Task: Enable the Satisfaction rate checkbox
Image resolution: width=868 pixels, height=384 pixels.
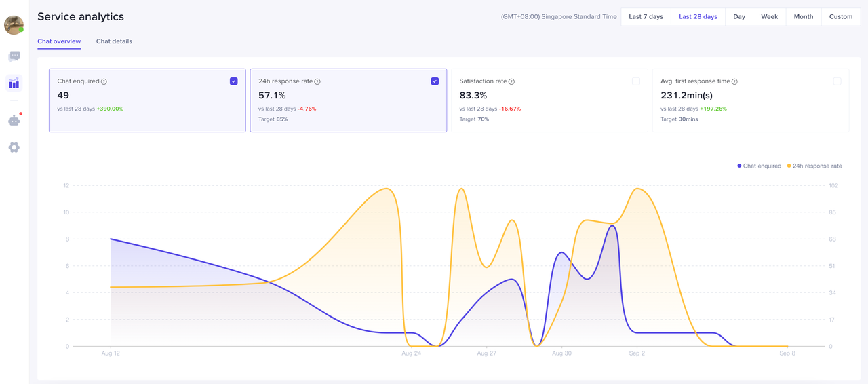Action: (635, 81)
